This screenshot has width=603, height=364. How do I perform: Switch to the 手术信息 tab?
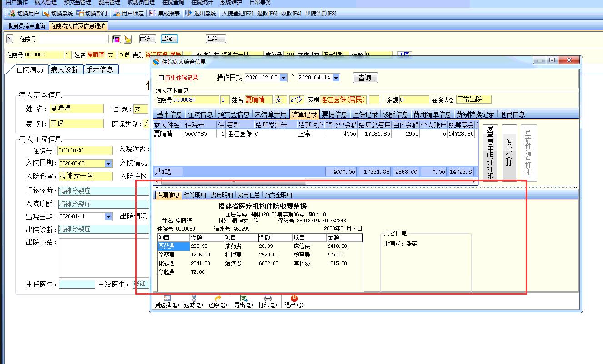click(x=100, y=69)
